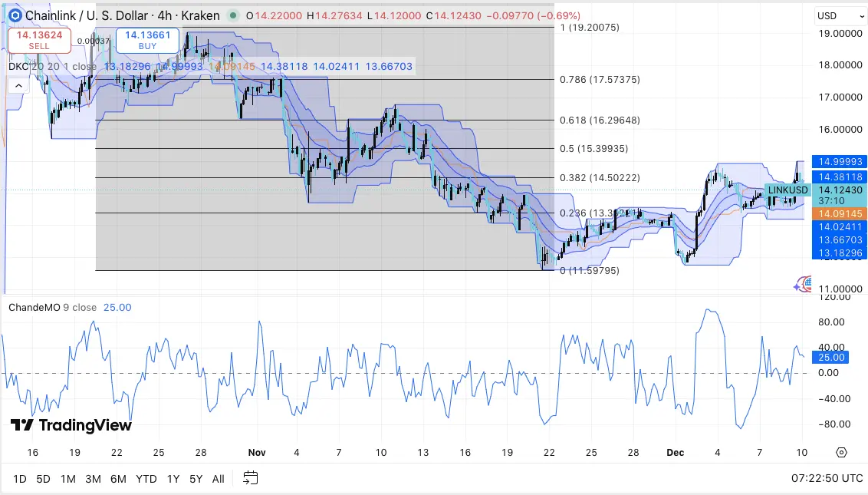Open the USD currency dropdown
Viewport: 868px width, 495px height.
840,15
